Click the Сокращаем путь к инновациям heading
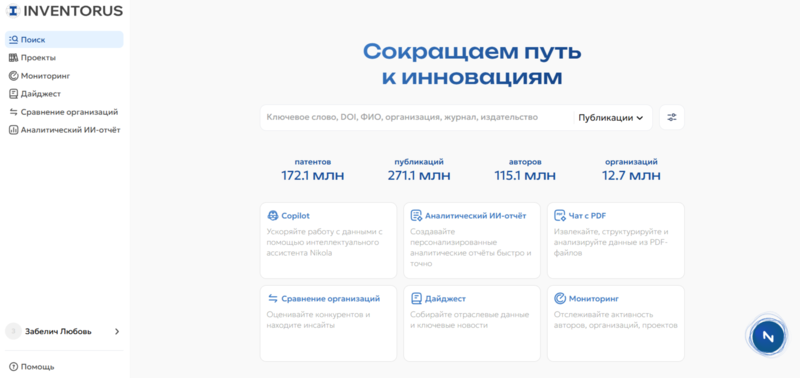Screen dimensions: 800x378 click(x=472, y=64)
